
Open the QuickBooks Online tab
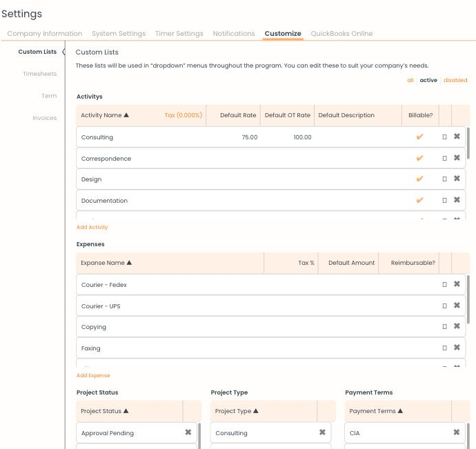pyautogui.click(x=341, y=33)
